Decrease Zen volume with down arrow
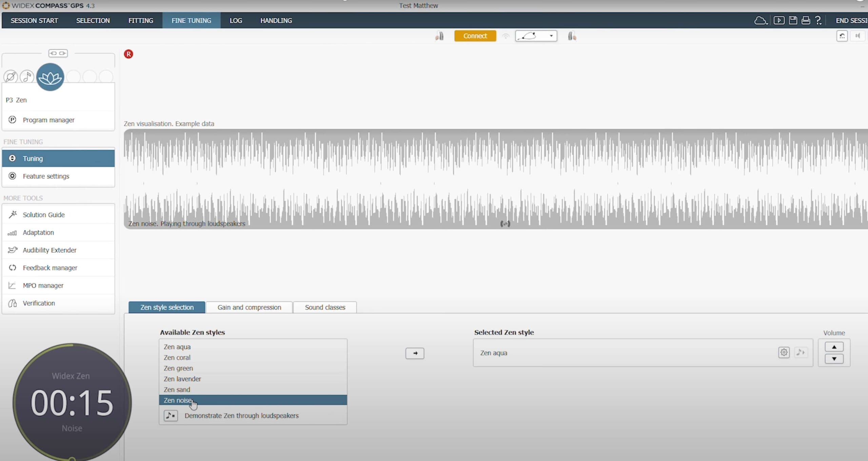The height and width of the screenshot is (461, 868). coord(834,359)
